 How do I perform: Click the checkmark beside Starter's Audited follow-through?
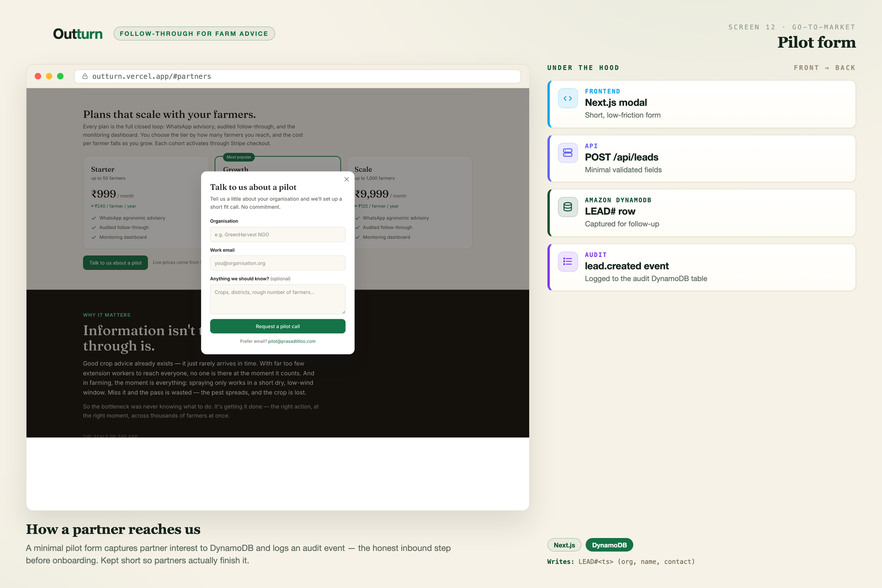[94, 228]
